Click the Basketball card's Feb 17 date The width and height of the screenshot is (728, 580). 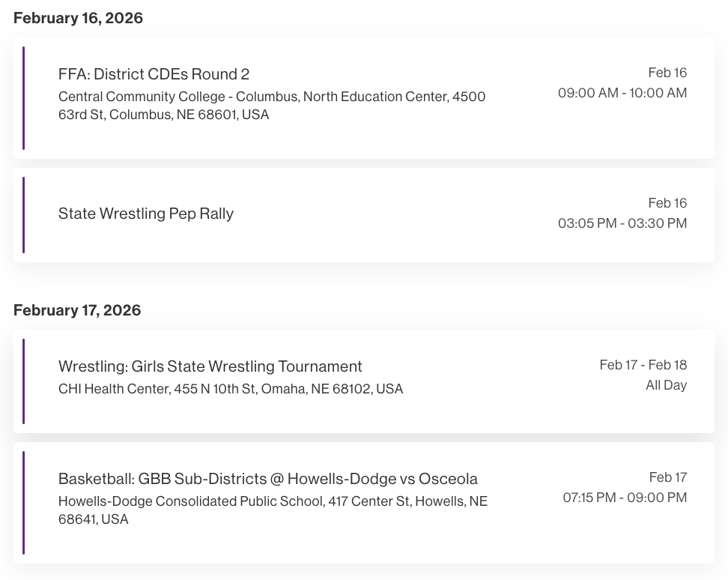pyautogui.click(x=667, y=477)
